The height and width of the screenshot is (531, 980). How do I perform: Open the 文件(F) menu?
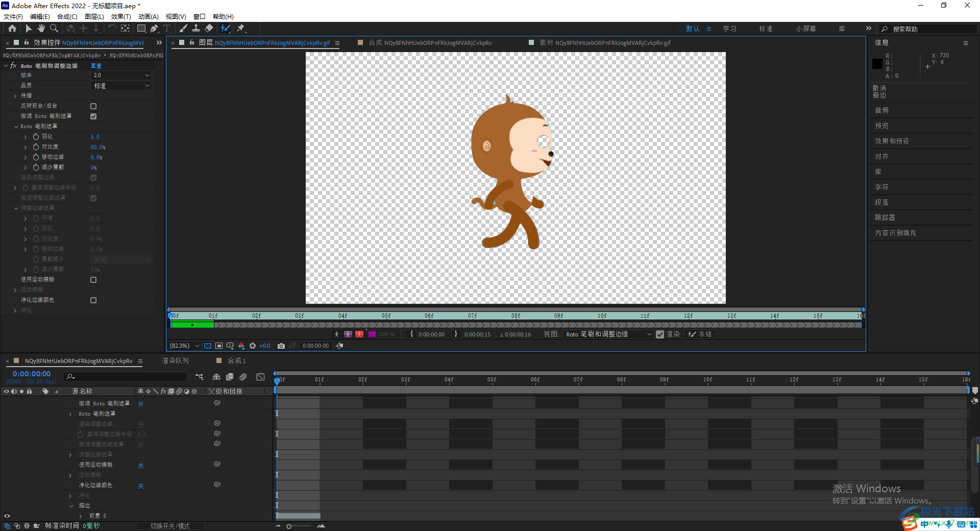coord(13,17)
